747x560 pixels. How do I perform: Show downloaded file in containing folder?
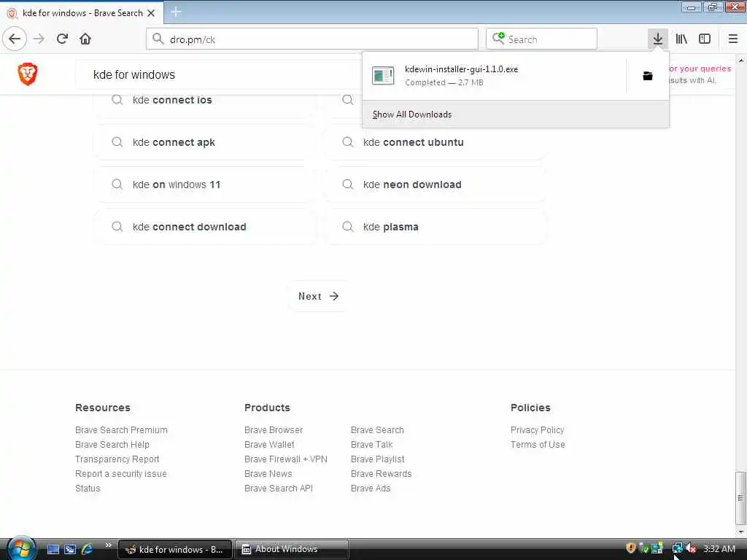(648, 76)
